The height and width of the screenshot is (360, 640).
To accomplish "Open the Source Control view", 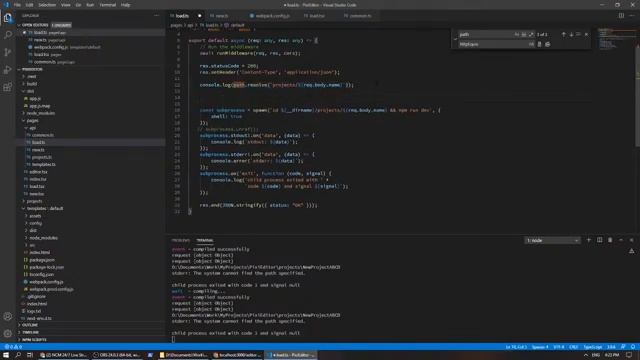I will click(x=8, y=52).
